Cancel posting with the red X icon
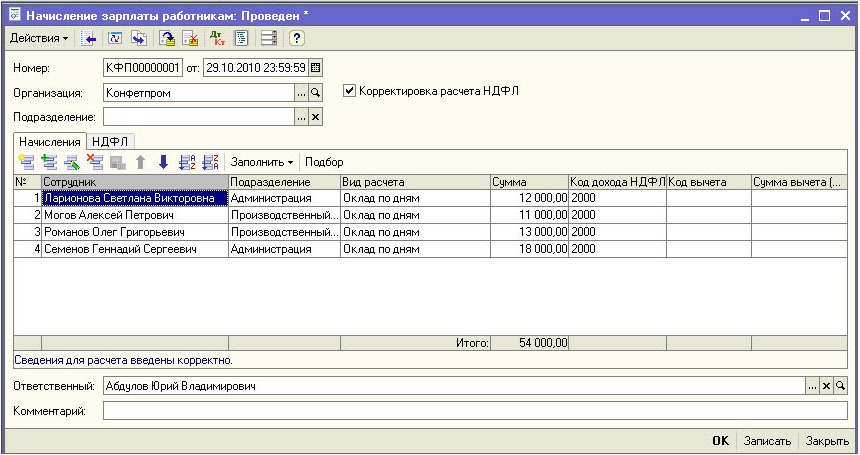This screenshot has width=860, height=455. [x=190, y=38]
